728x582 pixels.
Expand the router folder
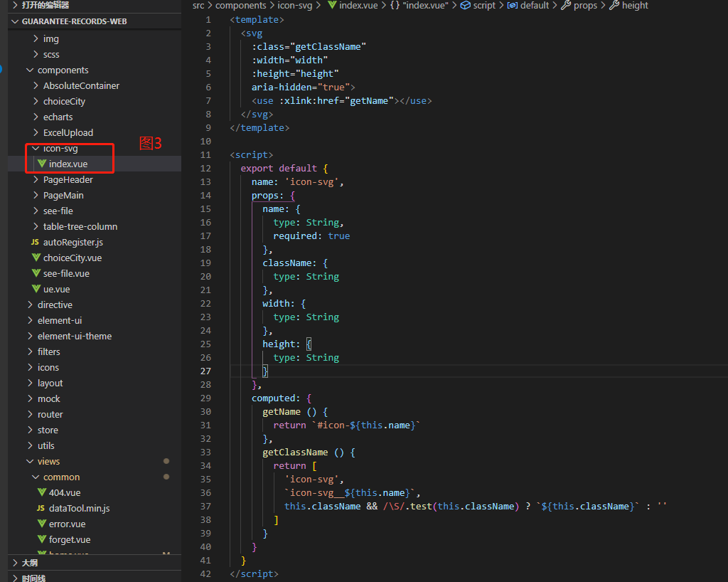(x=30, y=414)
